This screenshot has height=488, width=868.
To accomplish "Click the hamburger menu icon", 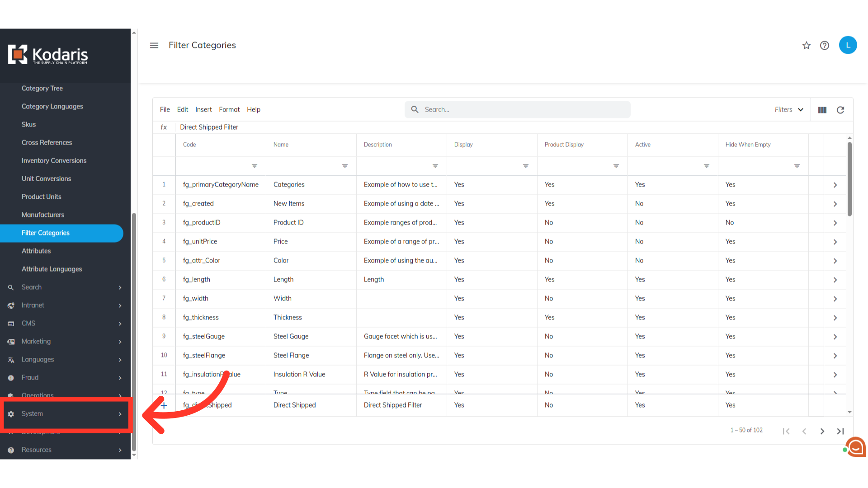I will tap(154, 45).
